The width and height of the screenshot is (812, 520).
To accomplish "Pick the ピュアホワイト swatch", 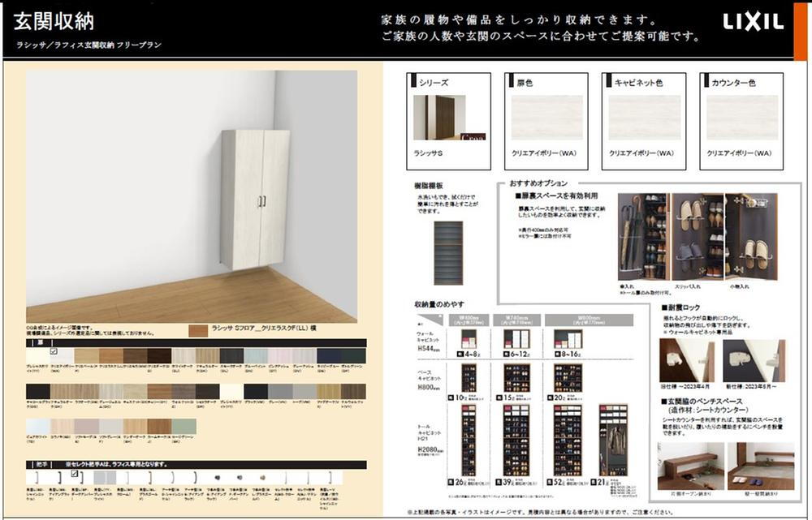I will [38, 427].
